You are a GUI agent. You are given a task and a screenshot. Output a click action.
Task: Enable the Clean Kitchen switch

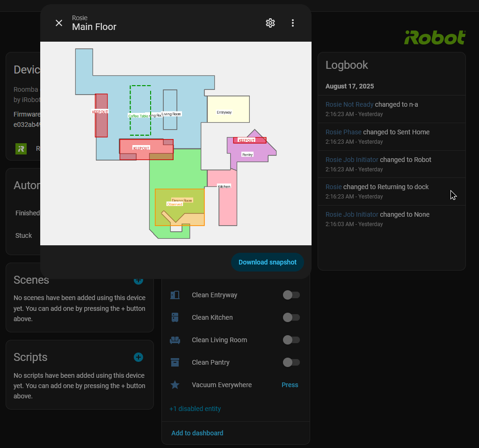click(x=291, y=317)
